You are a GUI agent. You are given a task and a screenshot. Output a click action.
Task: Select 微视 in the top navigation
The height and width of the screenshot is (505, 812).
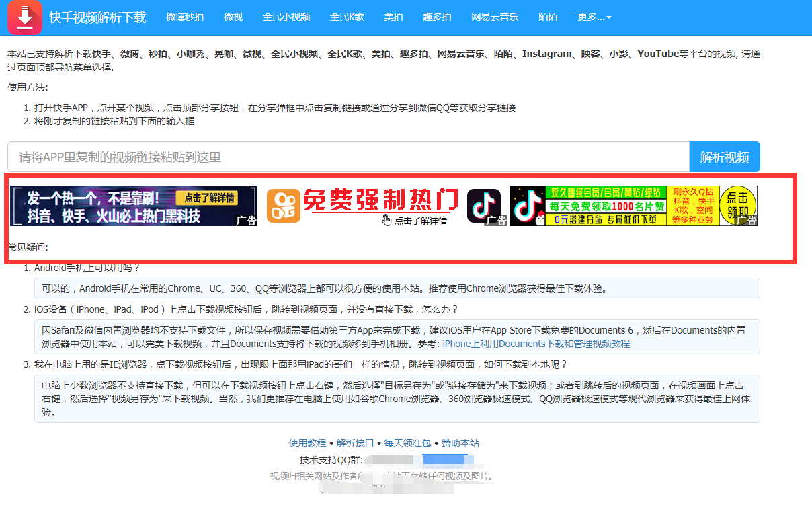point(233,17)
